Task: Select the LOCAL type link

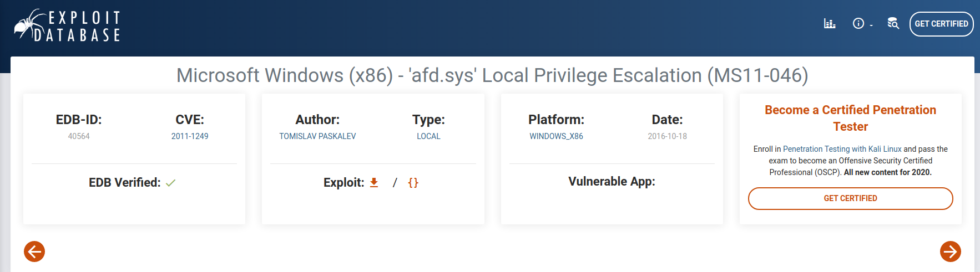Action: point(428,136)
